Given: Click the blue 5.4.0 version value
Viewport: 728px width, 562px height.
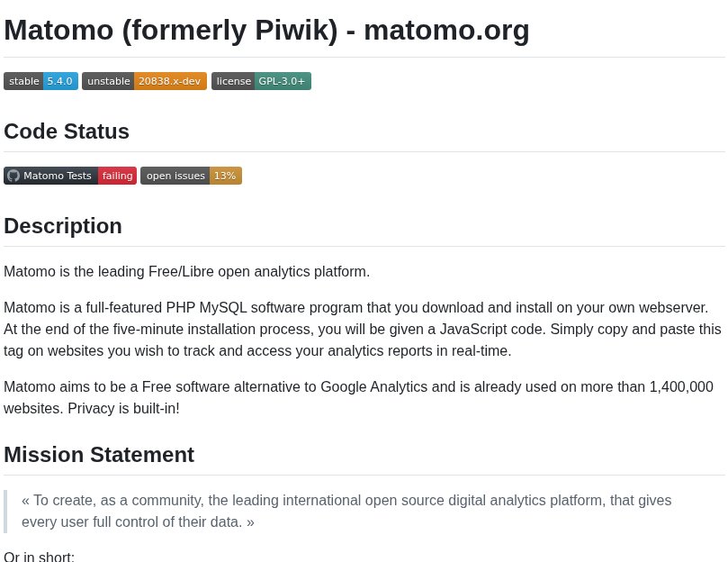Looking at the screenshot, I should 60,81.
